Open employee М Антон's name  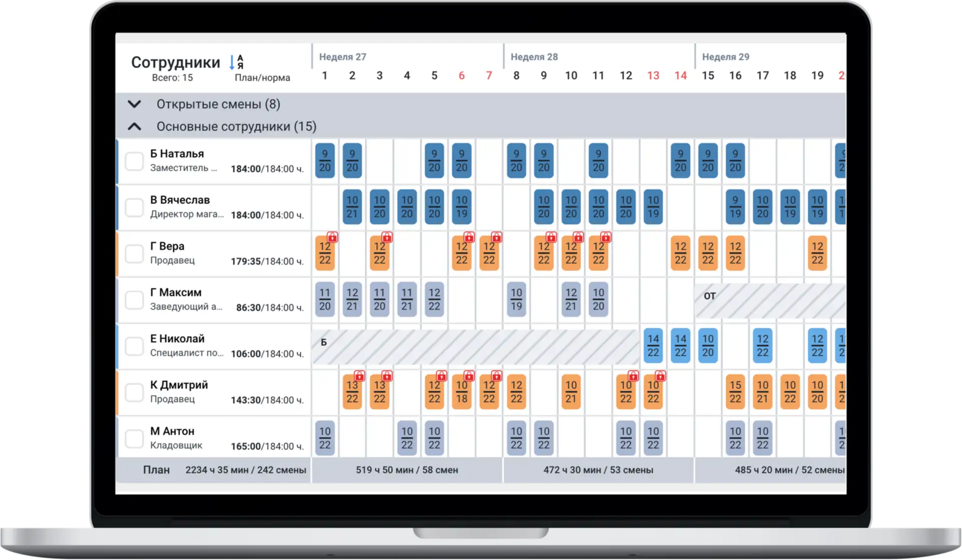172,431
